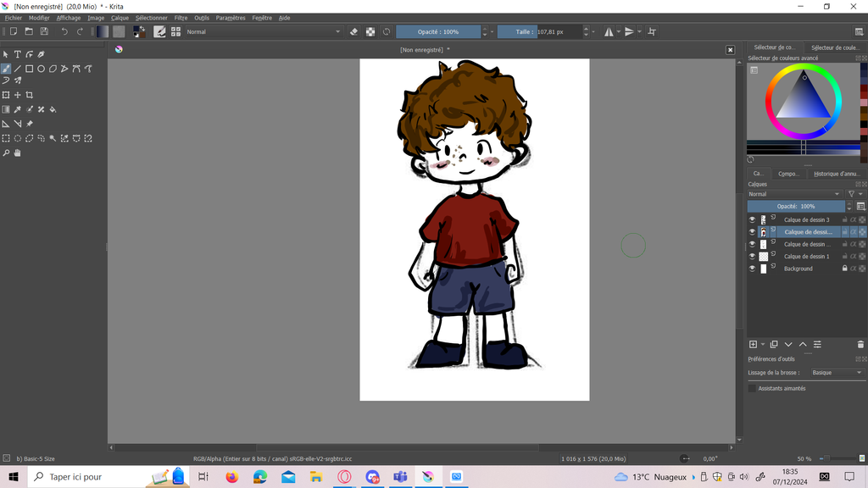Select the Fill bucket tool

point(53,109)
